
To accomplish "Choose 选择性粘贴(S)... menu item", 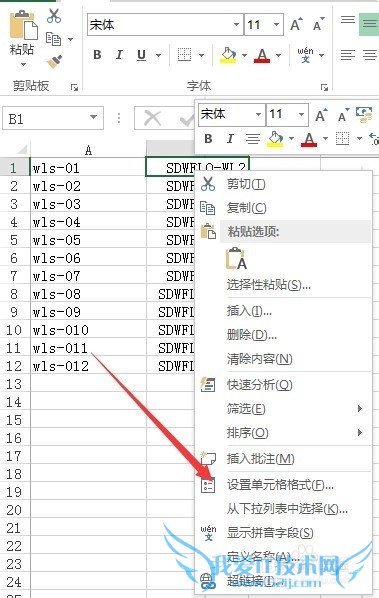I will [283, 285].
